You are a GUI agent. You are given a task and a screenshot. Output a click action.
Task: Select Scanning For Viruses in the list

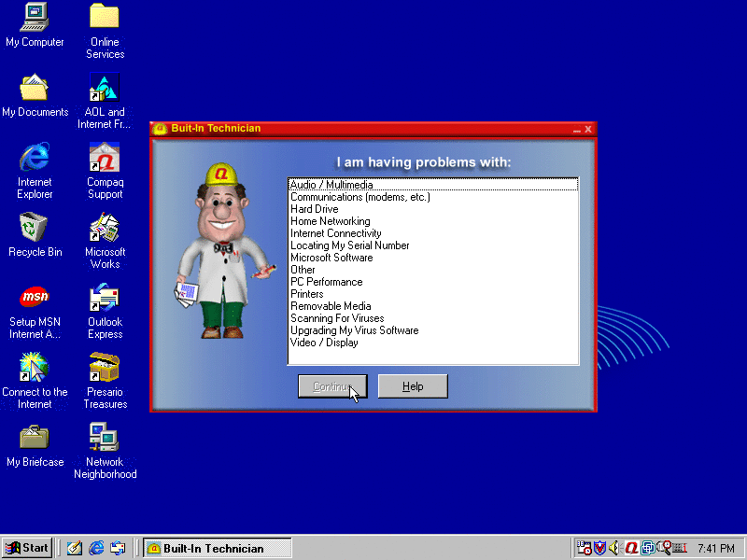(x=433, y=318)
